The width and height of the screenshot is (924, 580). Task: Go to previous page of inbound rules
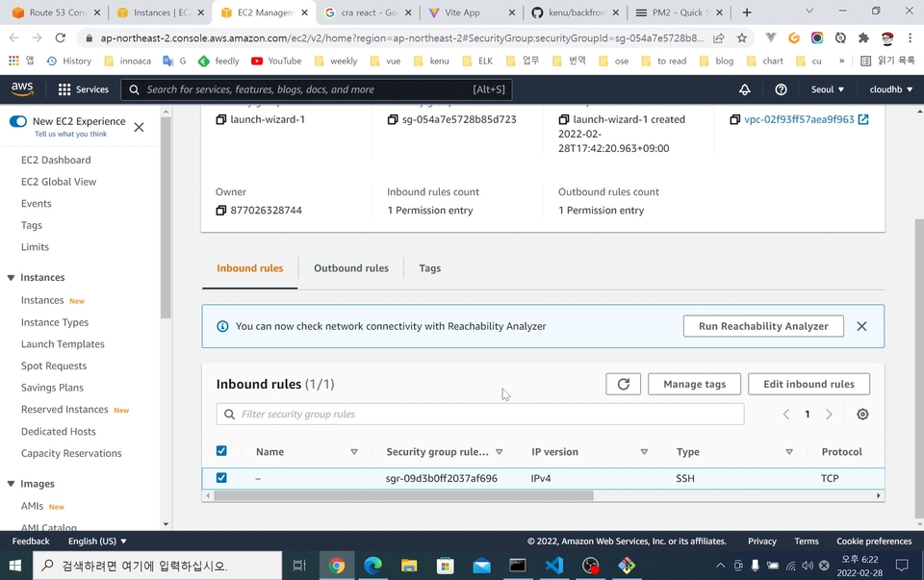click(x=786, y=415)
